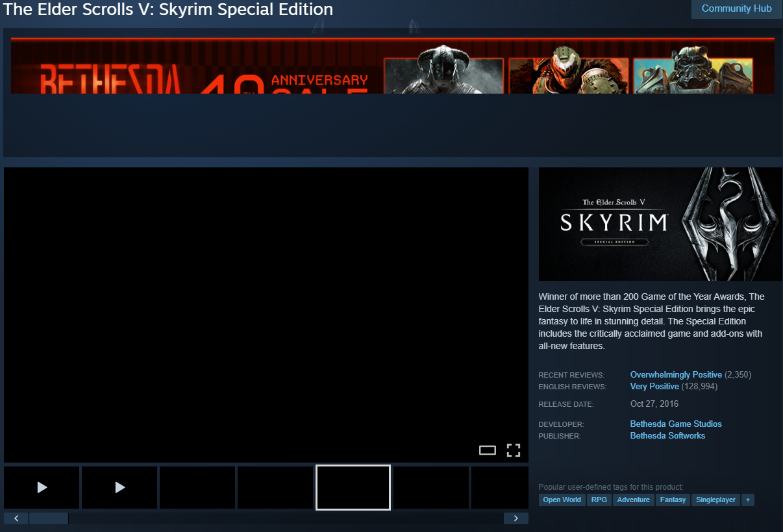
Task: Open the Skyrim Special Edition header image
Action: coord(660,224)
